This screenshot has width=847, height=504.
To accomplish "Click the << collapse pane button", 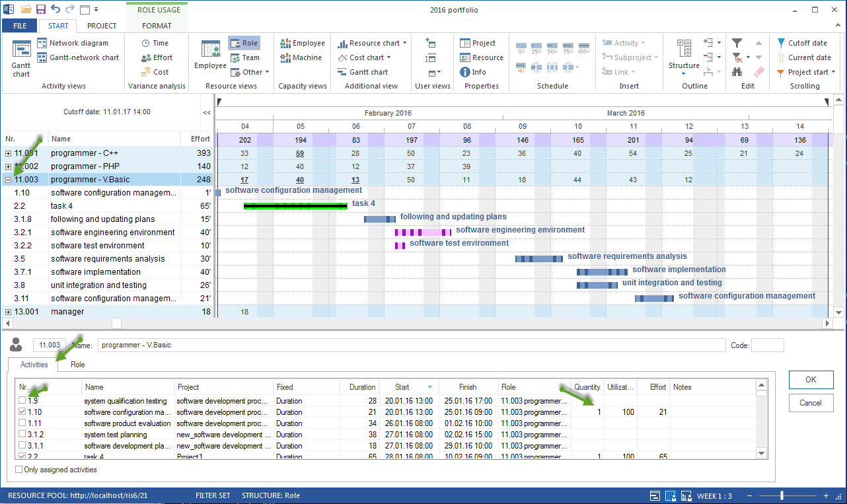I will pyautogui.click(x=207, y=112).
